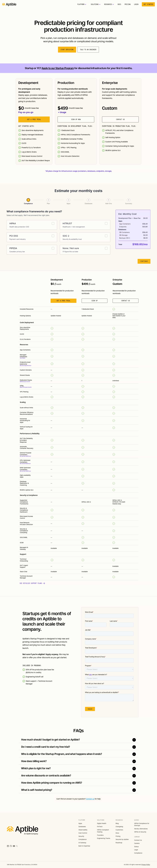Expand the "What is self-hosted pricing?" question
The height and width of the screenshot is (868, 157).
click(x=134, y=790)
